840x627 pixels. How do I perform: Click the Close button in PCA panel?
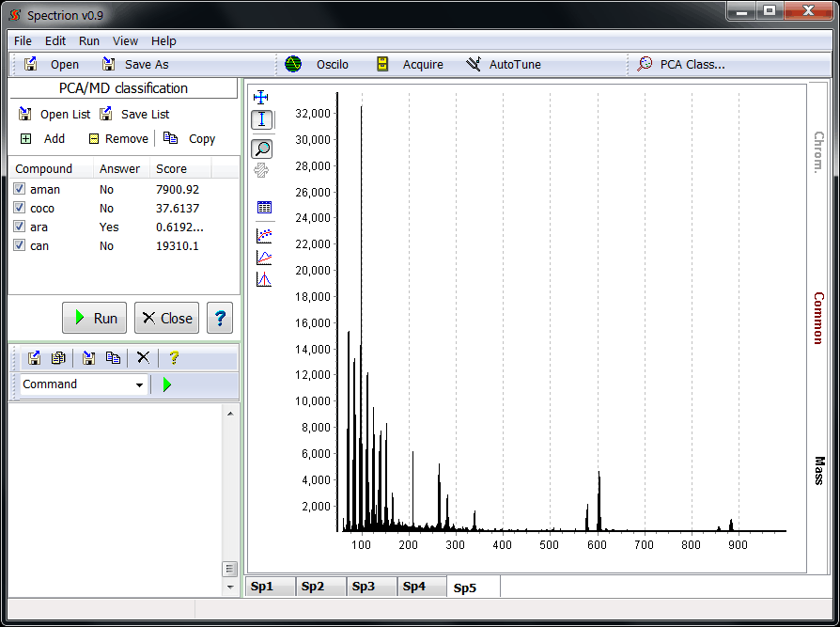pos(166,318)
